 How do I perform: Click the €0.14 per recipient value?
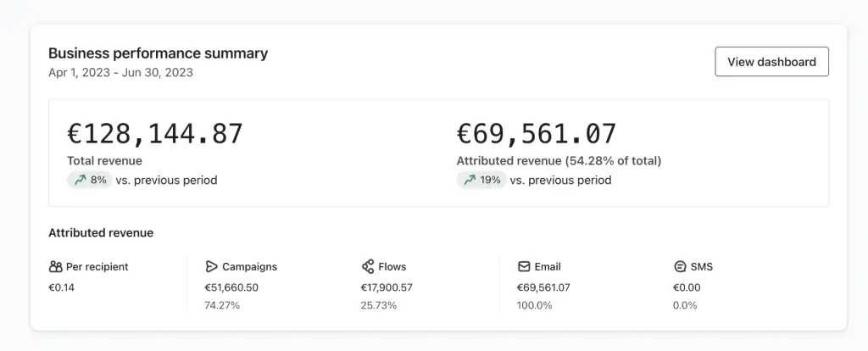[61, 288]
